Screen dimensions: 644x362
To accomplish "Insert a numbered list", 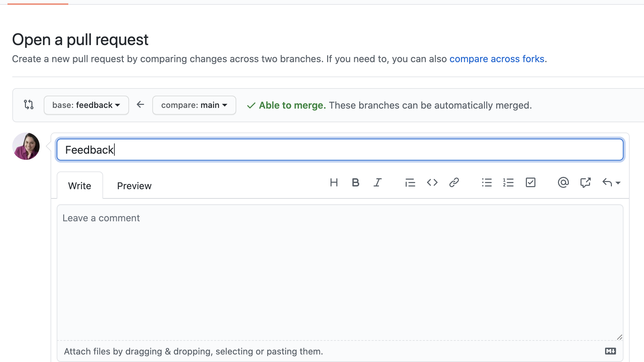I will tap(508, 182).
